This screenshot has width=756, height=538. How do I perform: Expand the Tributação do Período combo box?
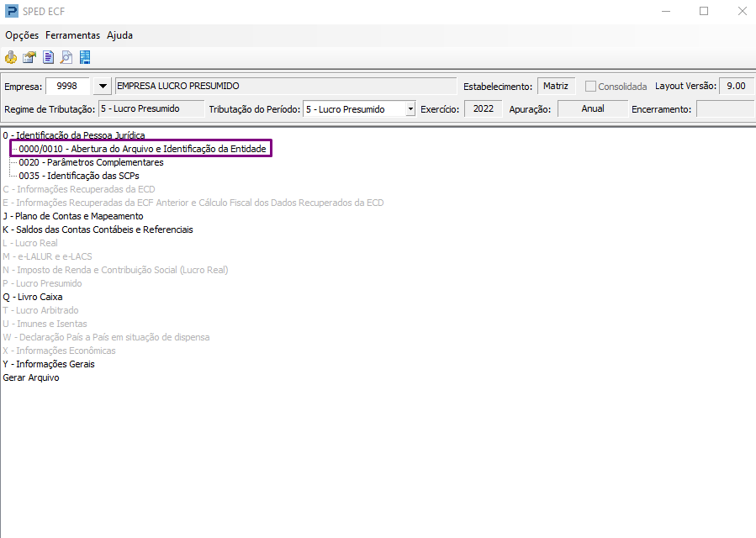click(x=410, y=109)
